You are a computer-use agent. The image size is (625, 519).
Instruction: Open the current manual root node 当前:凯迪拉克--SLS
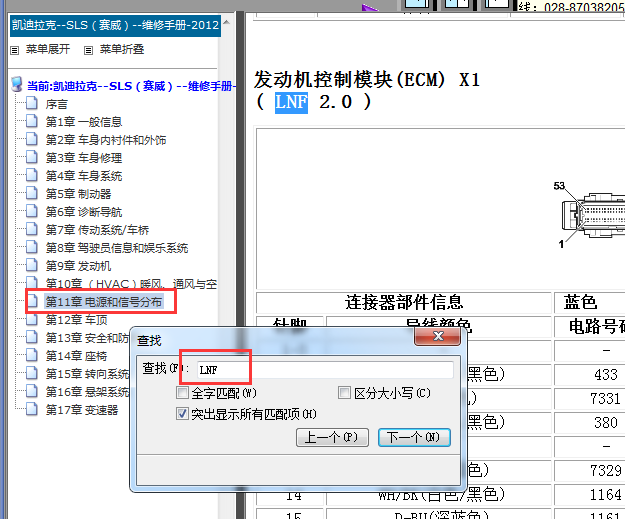pyautogui.click(x=132, y=86)
